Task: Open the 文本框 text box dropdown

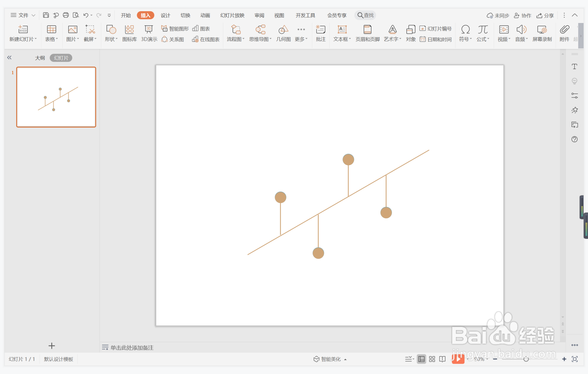Action: click(x=342, y=39)
